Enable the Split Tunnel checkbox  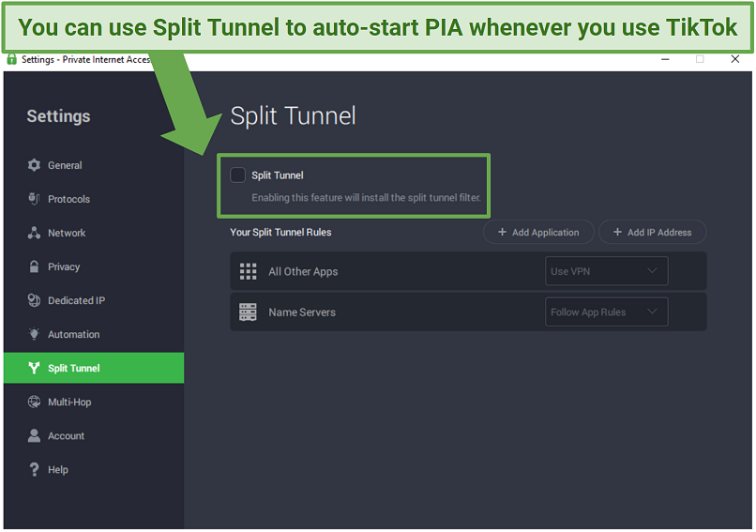click(x=237, y=175)
